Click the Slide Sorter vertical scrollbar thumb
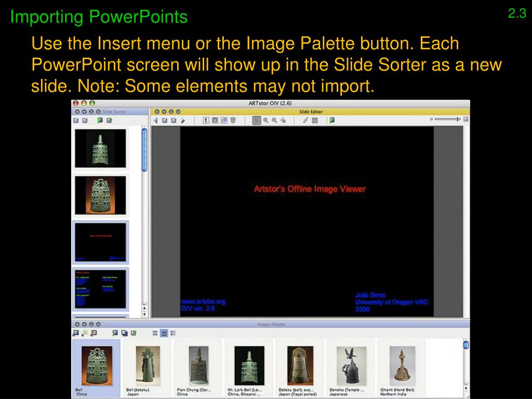Screen dimensions: 532x399 [144, 150]
